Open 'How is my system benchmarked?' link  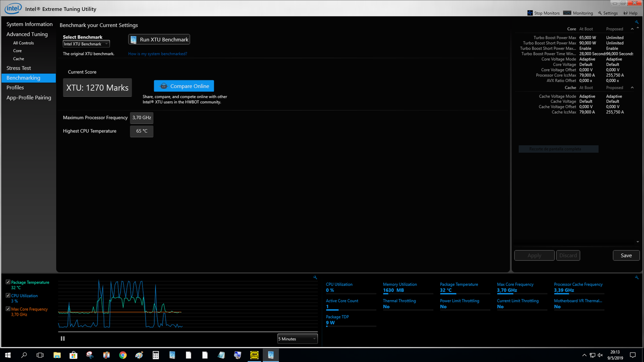[x=158, y=54]
